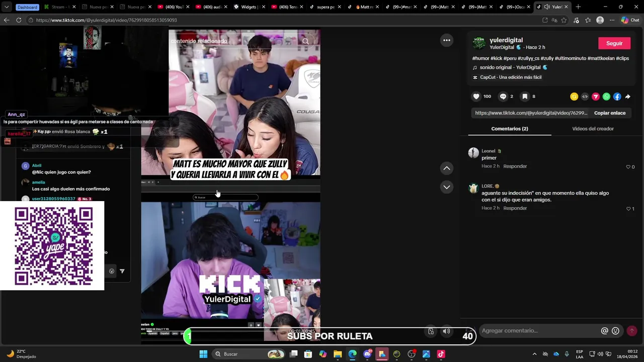This screenshot has width=644, height=362.
Task: Open Windows Start menu
Action: 203,354
